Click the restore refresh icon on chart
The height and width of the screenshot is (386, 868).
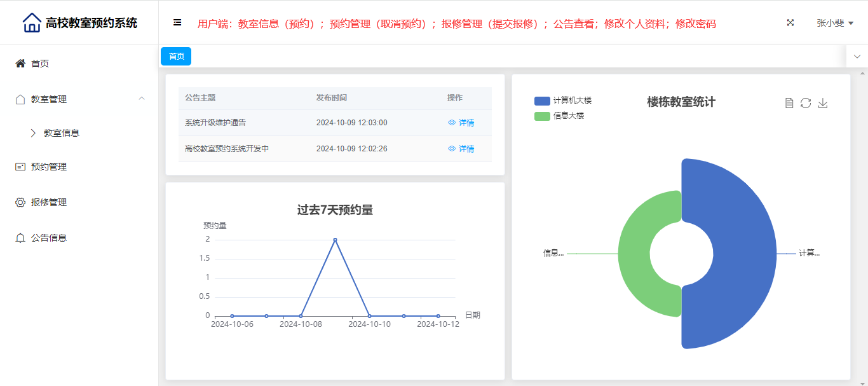[806, 103]
